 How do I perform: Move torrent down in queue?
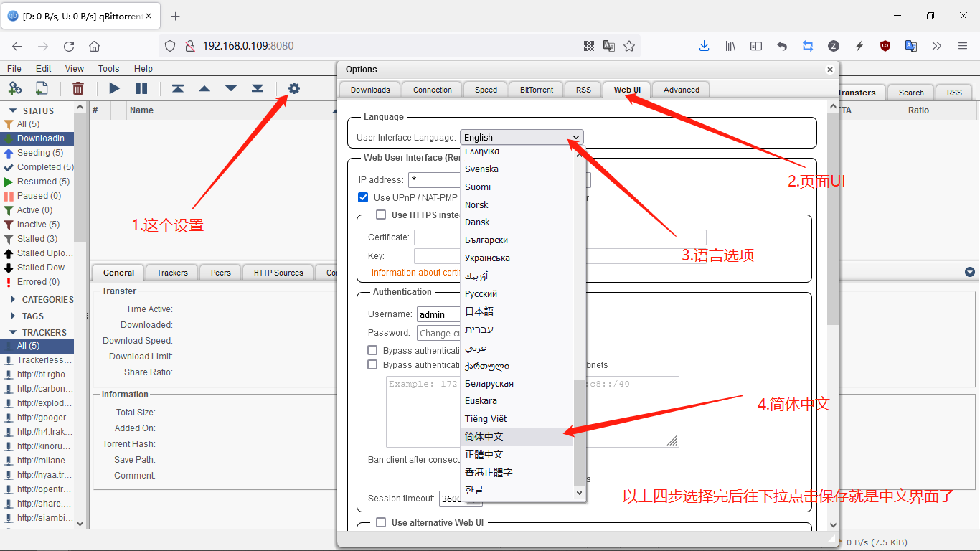[x=231, y=88]
